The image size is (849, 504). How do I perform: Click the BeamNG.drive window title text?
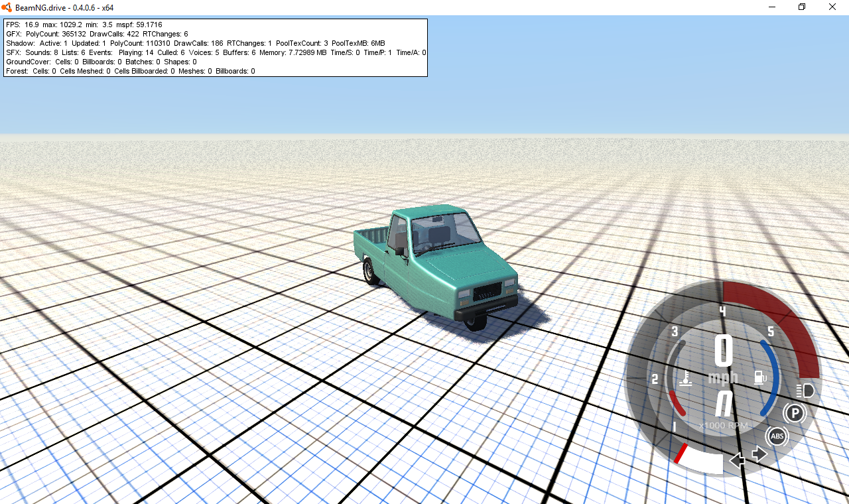tap(64, 7)
